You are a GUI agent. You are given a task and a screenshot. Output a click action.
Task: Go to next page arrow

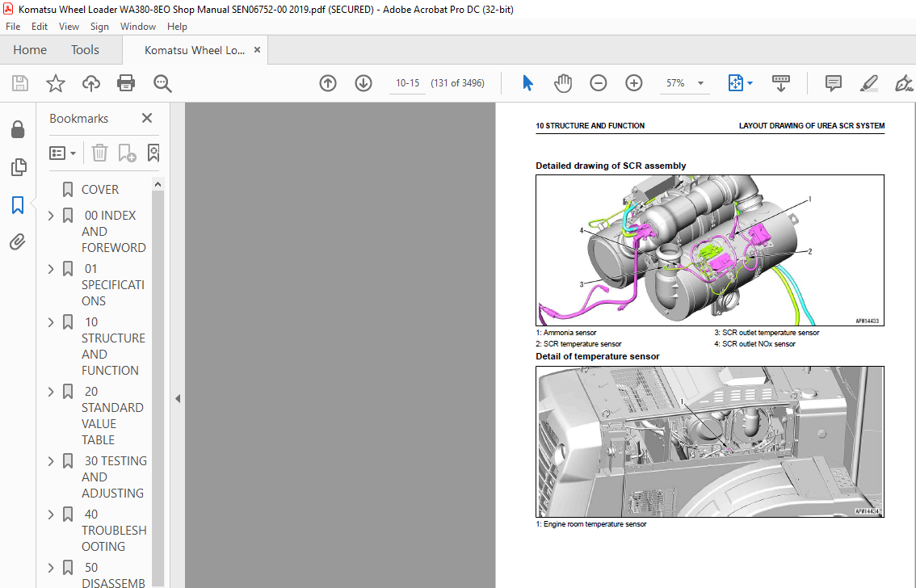pos(363,83)
